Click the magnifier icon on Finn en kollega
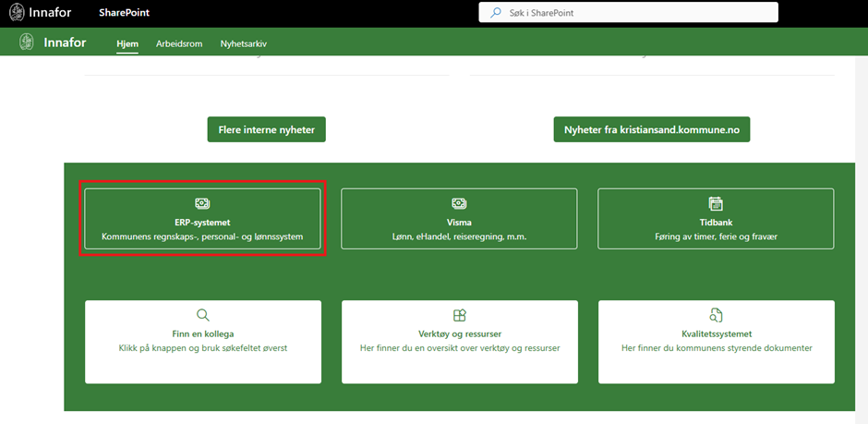 [x=203, y=315]
